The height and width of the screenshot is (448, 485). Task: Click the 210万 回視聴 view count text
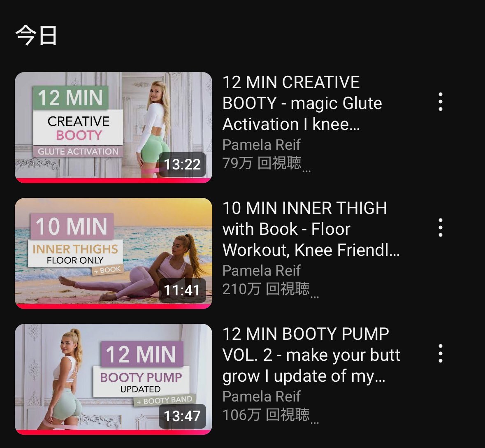pyautogui.click(x=266, y=289)
